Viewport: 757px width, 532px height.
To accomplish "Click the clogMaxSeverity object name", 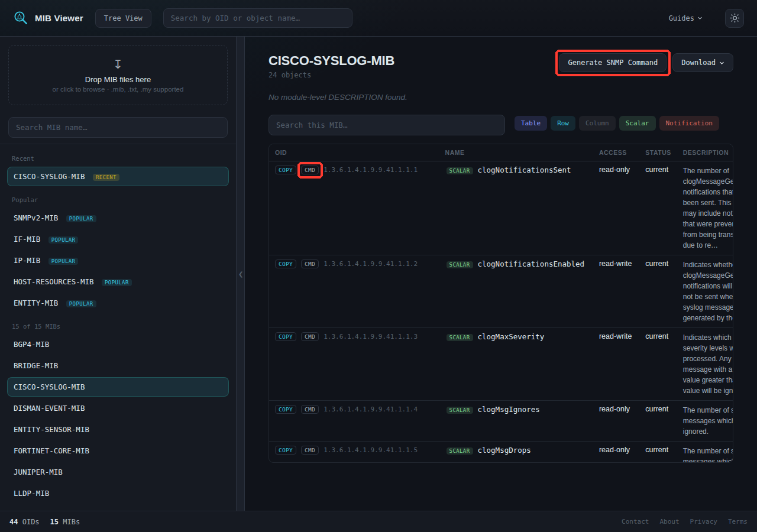I will tap(511, 337).
